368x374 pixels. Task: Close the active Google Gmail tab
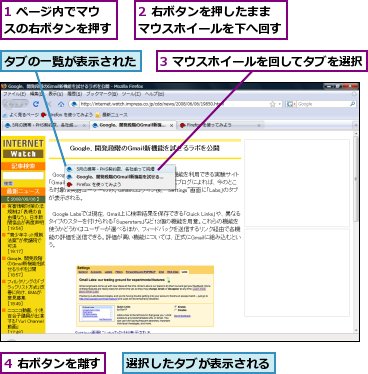point(171,126)
